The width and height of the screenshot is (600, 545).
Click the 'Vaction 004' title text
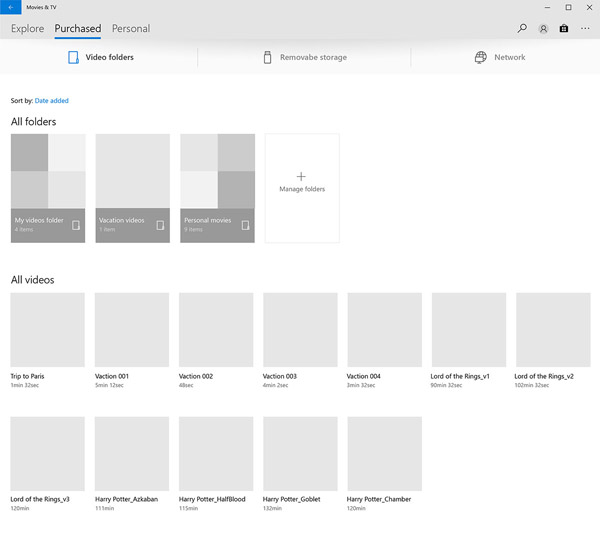364,376
